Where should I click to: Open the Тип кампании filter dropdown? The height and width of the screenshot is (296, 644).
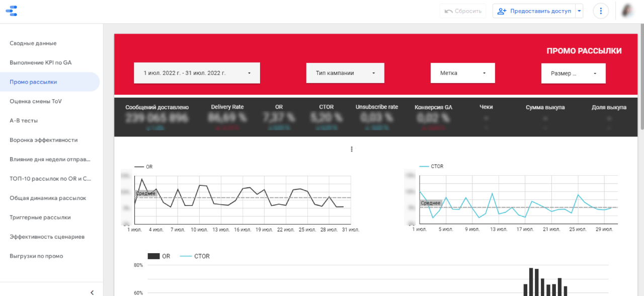point(345,73)
